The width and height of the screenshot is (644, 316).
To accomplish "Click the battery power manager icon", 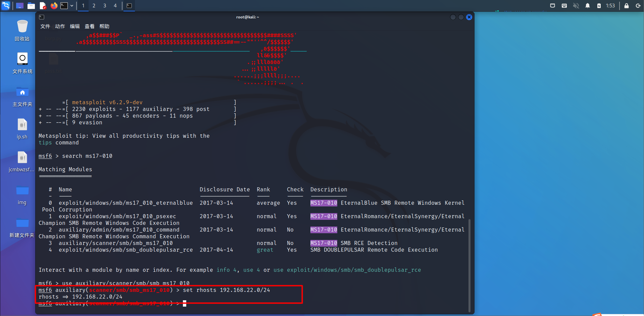I will [599, 6].
